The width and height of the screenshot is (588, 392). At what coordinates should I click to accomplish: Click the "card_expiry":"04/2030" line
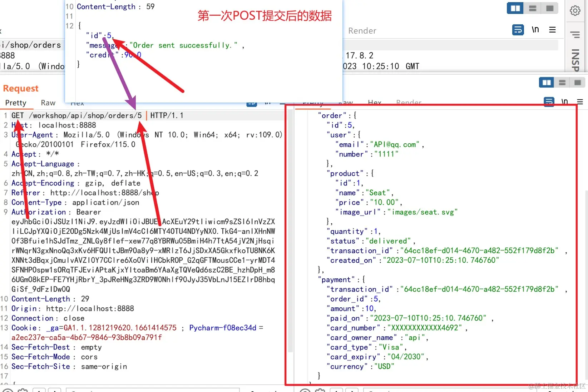(x=377, y=357)
